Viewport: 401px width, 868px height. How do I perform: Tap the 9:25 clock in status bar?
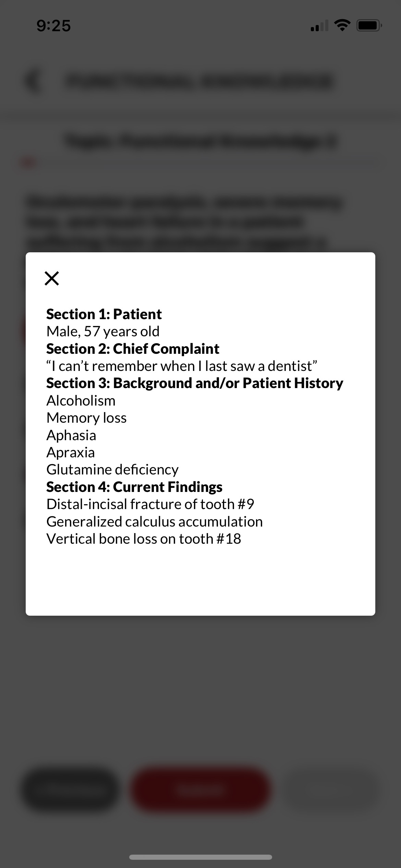tap(53, 26)
